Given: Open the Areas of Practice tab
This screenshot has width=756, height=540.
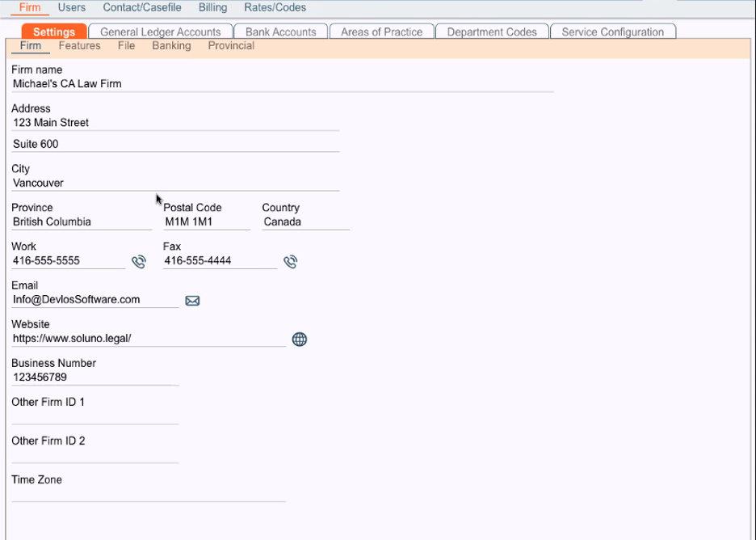Looking at the screenshot, I should click(381, 32).
